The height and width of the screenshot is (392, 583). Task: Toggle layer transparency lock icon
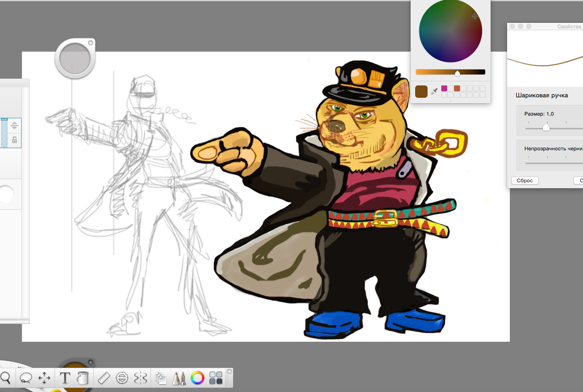(15, 140)
